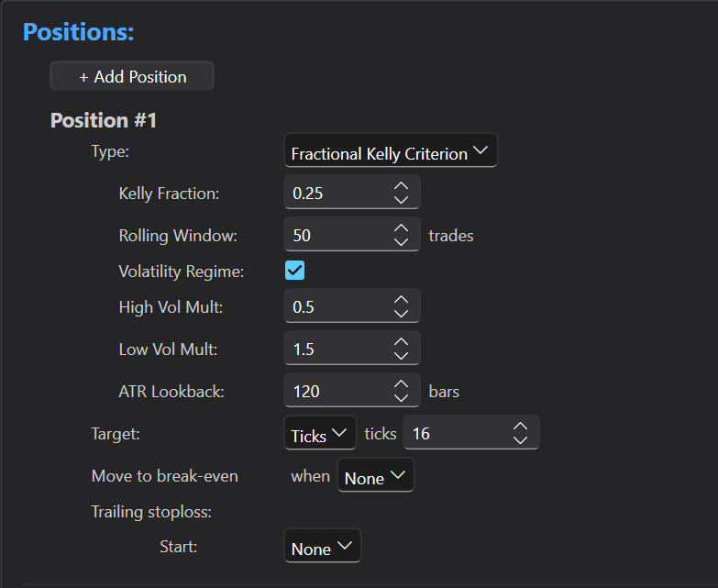Decrement the ATR Lookback bars value

(x=401, y=398)
